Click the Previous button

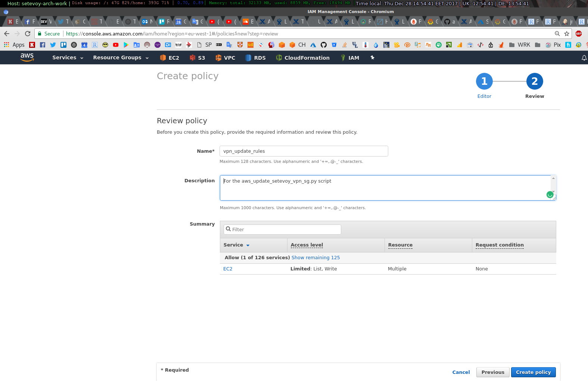point(493,372)
